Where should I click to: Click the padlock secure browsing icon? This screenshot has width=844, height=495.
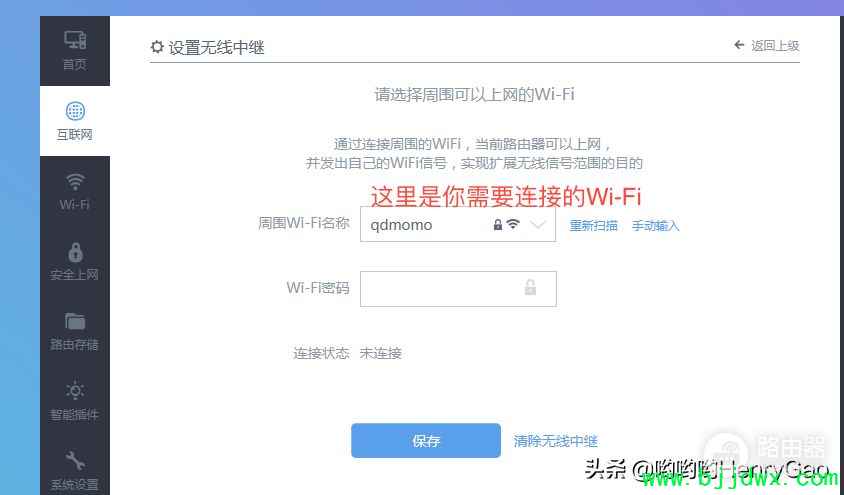tap(75, 252)
